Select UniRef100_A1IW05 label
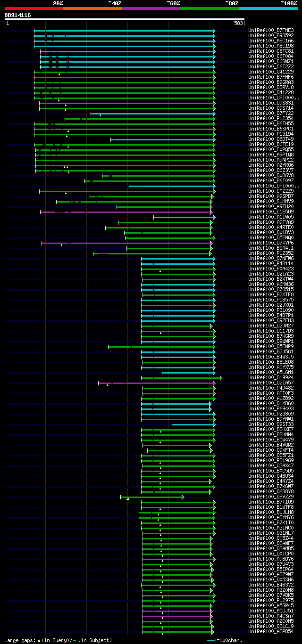The width and height of the screenshot is (302, 644). pos(271,217)
